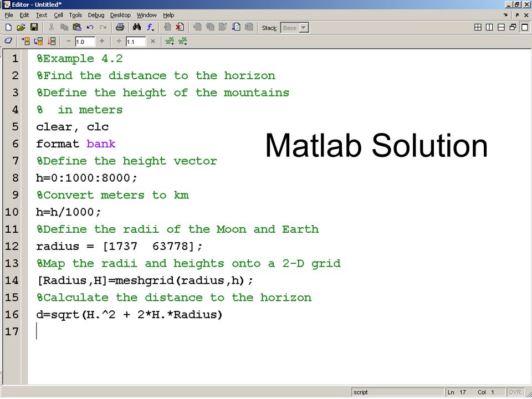Click the 'radius = [1737 63778];' line
This screenshot has width=532, height=399.
click(119, 246)
